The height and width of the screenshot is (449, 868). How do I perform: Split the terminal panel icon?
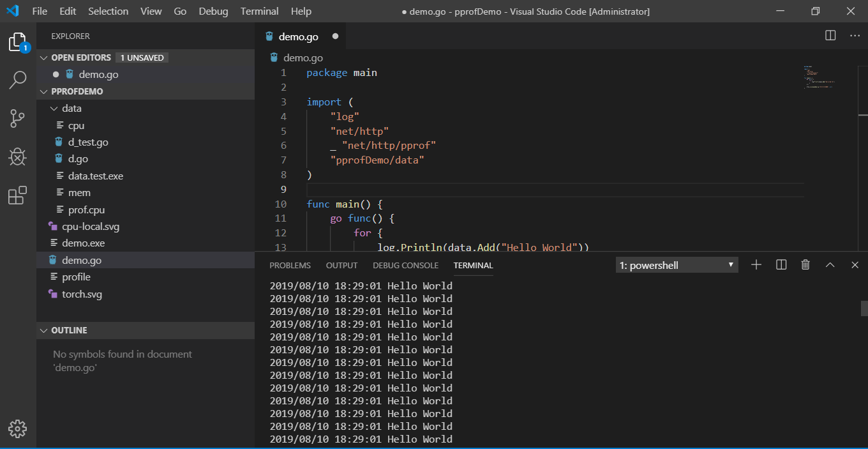781,264
